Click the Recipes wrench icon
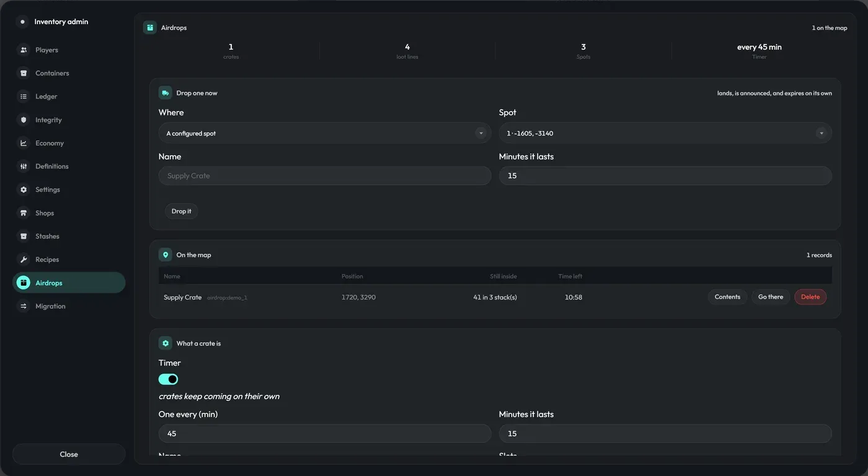Viewport: 868px width, 476px height. pyautogui.click(x=24, y=260)
